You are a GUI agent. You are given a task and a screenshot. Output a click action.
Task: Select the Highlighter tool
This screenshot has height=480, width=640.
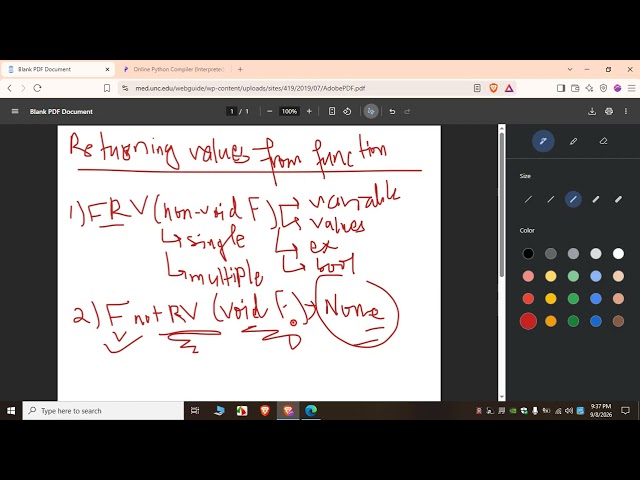pos(573,141)
